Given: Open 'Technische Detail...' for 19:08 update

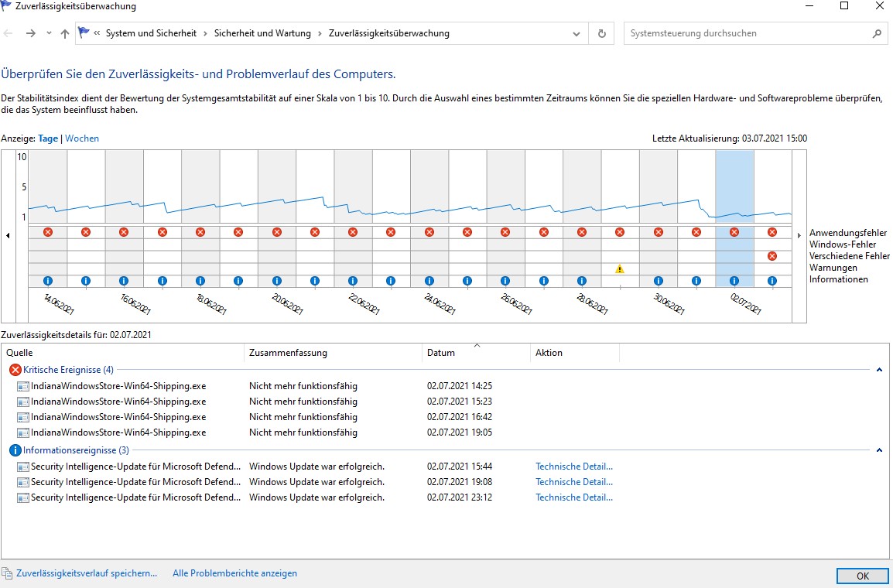Looking at the screenshot, I should click(x=574, y=482).
